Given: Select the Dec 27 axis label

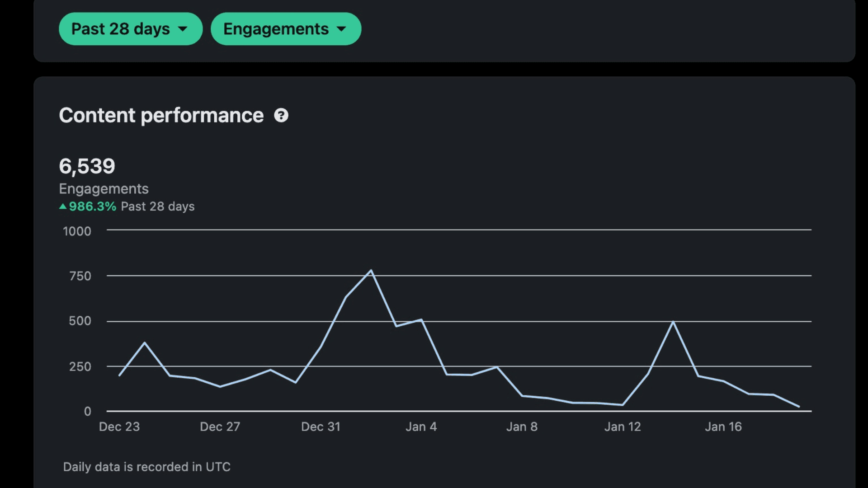Looking at the screenshot, I should click(220, 427).
